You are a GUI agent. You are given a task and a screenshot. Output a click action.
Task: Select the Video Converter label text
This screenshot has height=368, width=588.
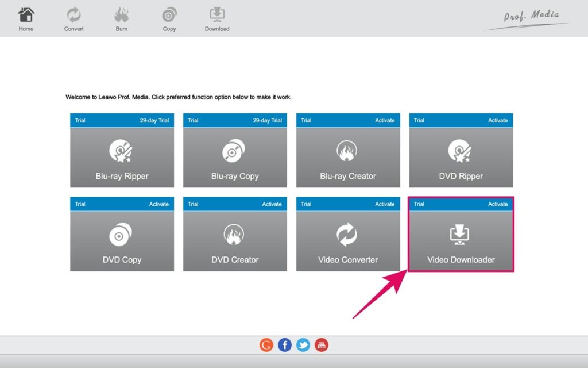click(348, 260)
